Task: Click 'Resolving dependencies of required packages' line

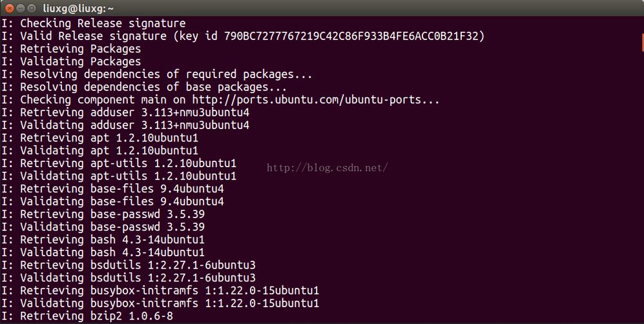Action: 157,74
